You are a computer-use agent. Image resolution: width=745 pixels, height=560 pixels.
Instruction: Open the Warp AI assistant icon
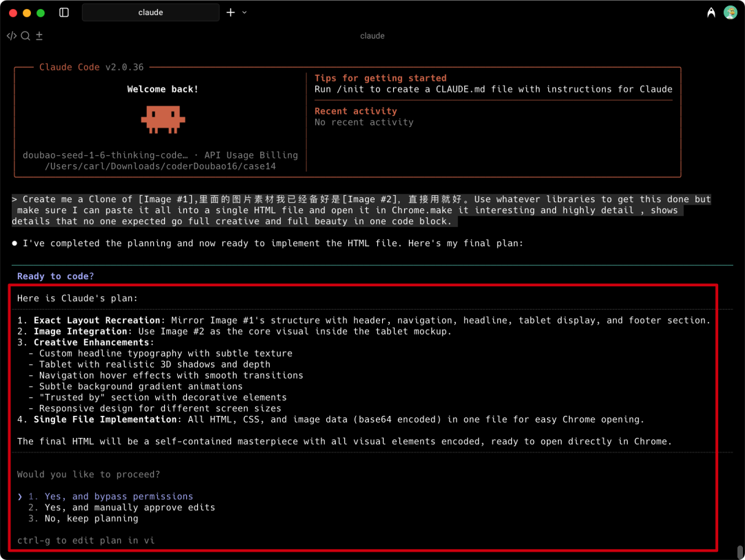tap(711, 12)
